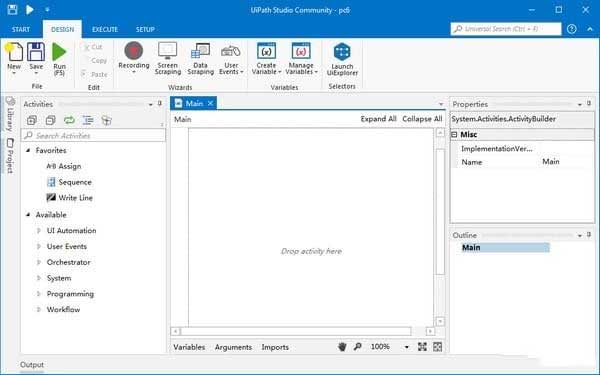Switch to the EXECUTE ribbon tab
The image size is (600, 375).
105,29
